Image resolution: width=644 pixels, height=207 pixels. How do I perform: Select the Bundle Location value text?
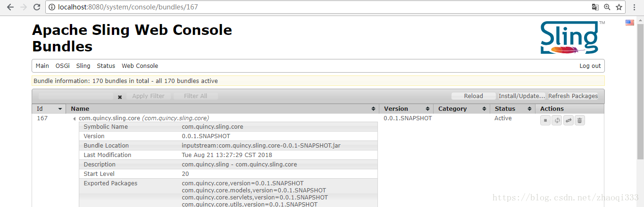[x=261, y=146]
